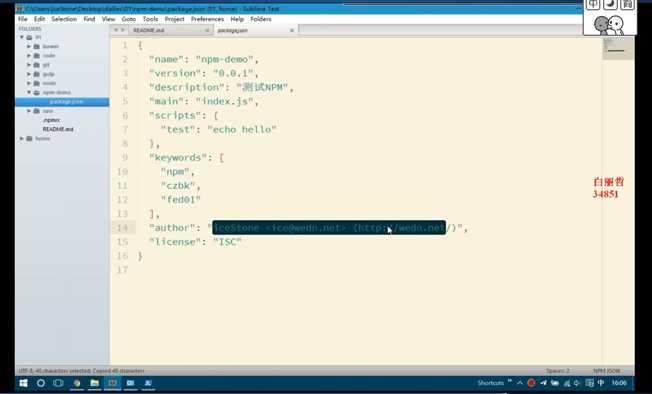652x394 pixels.
Task: Open the Selection menu
Action: pyautogui.click(x=64, y=19)
